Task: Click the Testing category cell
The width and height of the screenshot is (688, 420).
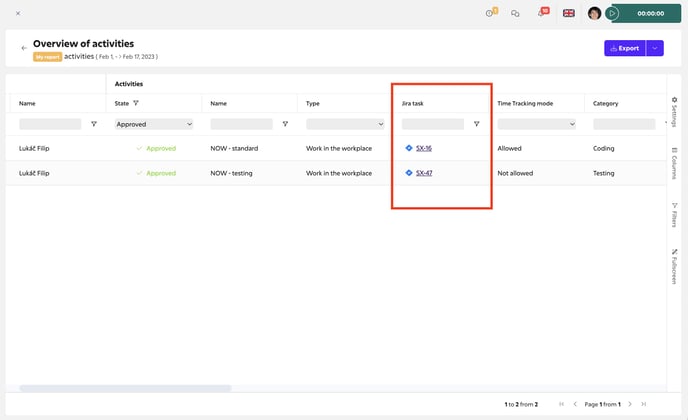Action: point(603,173)
